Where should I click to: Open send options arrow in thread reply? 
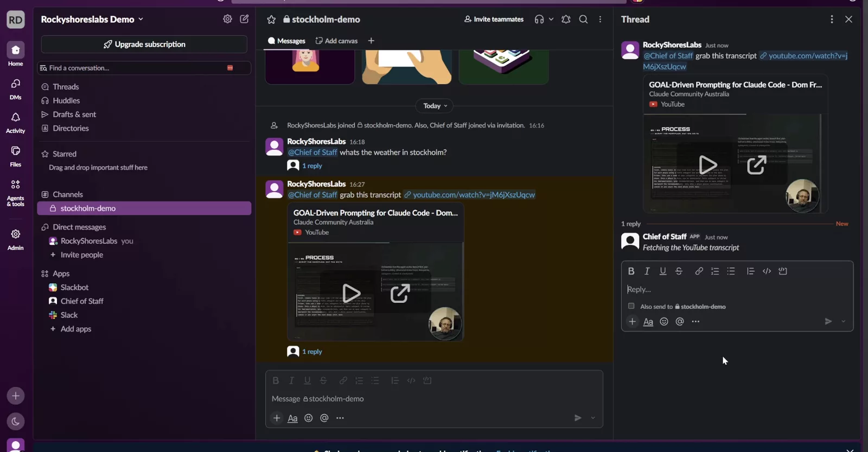click(x=844, y=321)
